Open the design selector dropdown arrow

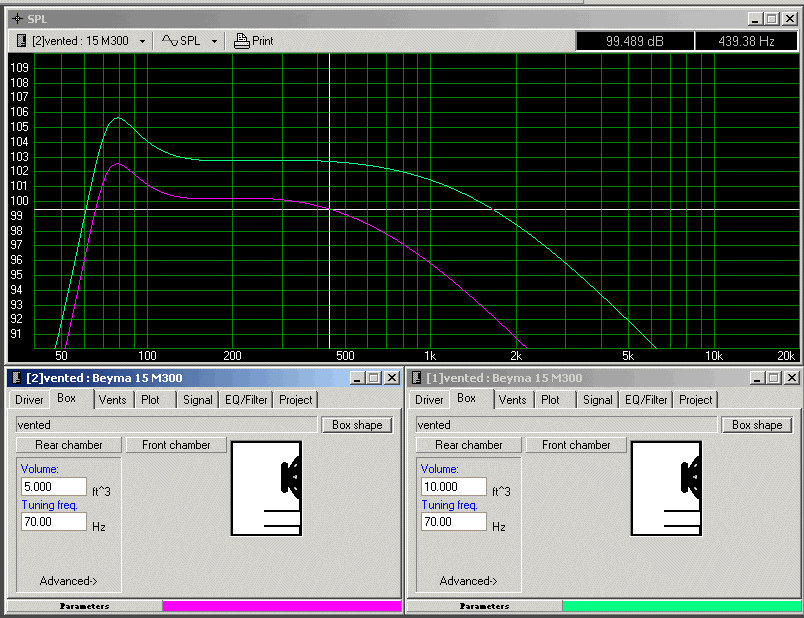click(143, 42)
